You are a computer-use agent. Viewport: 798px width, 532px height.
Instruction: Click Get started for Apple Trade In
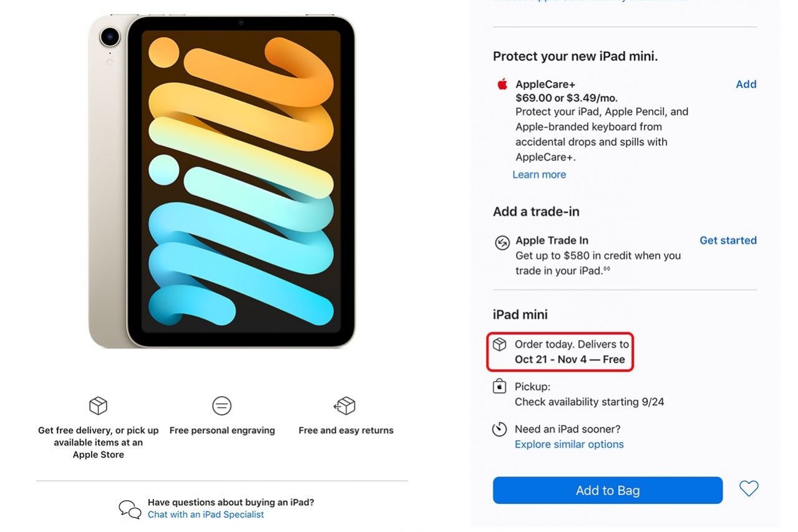(x=727, y=240)
